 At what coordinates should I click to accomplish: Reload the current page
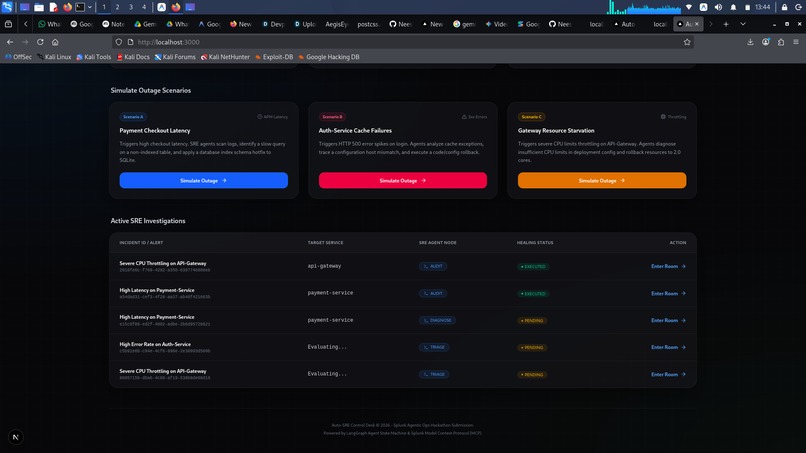click(x=40, y=42)
